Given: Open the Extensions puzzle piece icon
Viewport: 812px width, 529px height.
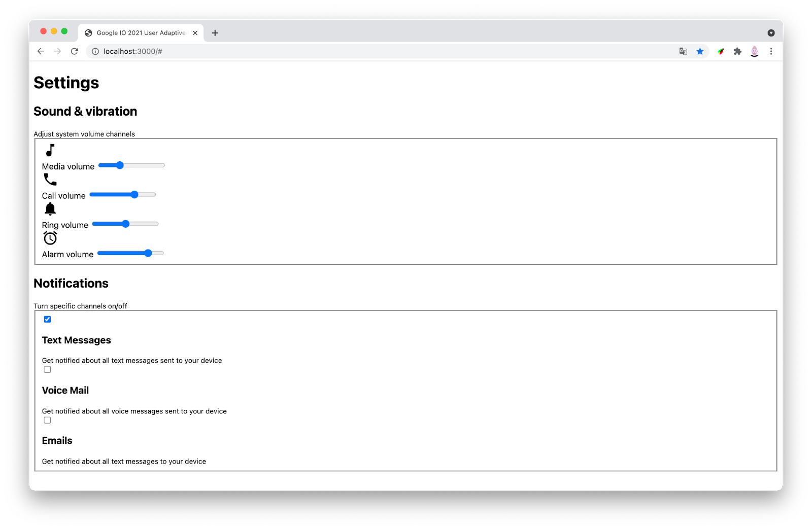Looking at the screenshot, I should (x=737, y=51).
